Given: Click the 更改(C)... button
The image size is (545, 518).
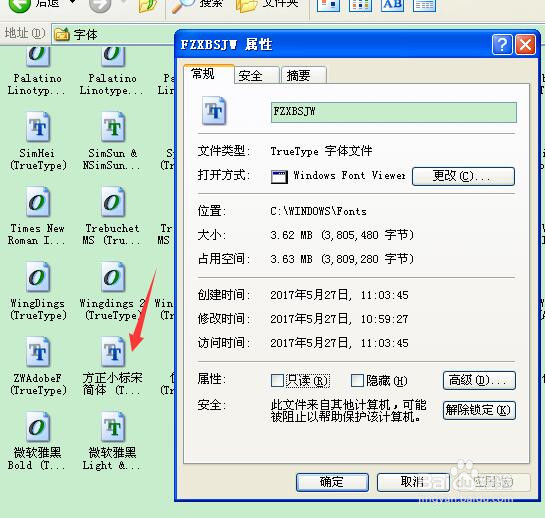Looking at the screenshot, I should [x=463, y=176].
